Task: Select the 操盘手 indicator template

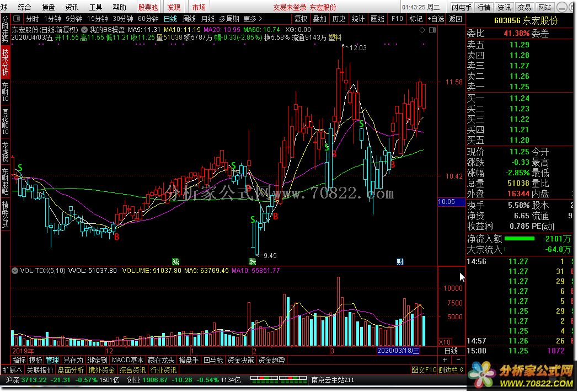Action: tap(189, 361)
